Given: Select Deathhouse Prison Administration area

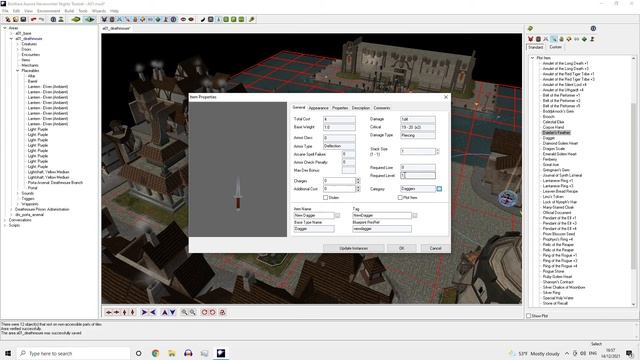Looking at the screenshot, I should point(42,209).
